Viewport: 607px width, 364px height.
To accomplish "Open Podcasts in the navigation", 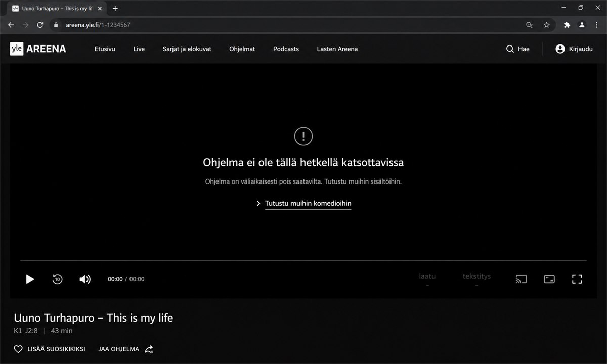I will [286, 49].
